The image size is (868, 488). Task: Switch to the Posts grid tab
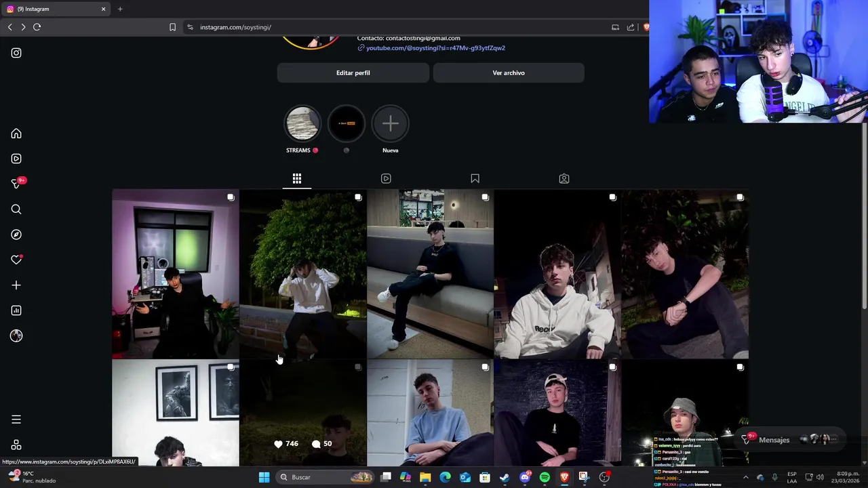(x=297, y=178)
